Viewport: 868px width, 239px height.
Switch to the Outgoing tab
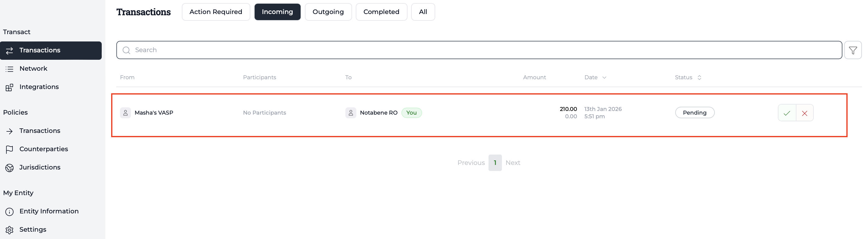tap(328, 12)
